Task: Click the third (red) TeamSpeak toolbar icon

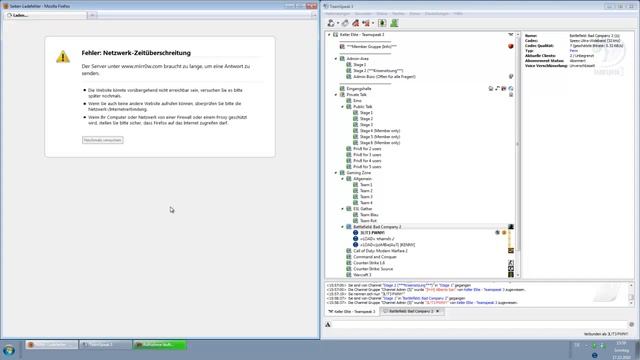Action: point(356,23)
